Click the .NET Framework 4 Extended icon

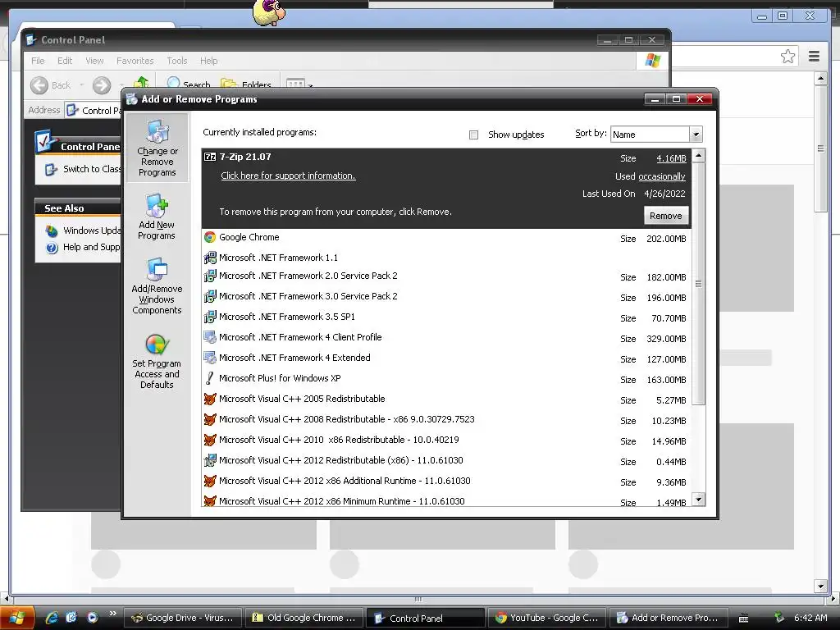(x=210, y=358)
